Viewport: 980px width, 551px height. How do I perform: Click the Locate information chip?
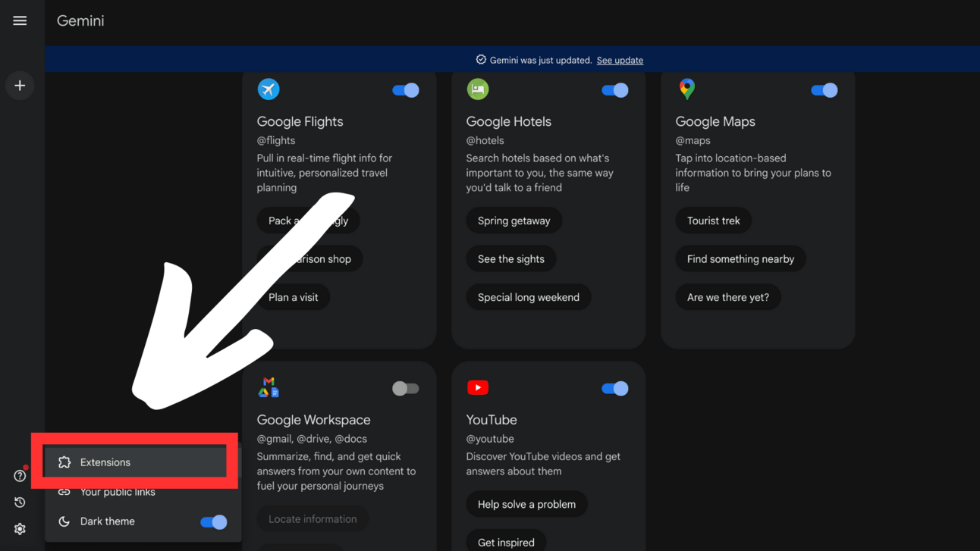coord(313,519)
